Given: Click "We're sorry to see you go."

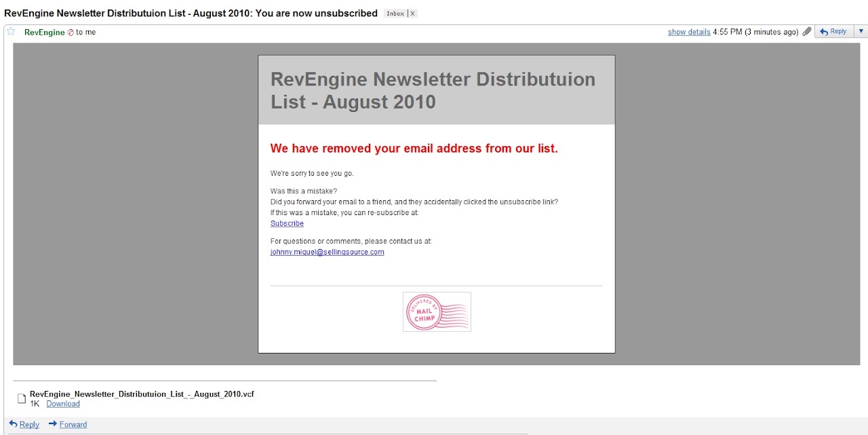Looking at the screenshot, I should (x=312, y=173).
